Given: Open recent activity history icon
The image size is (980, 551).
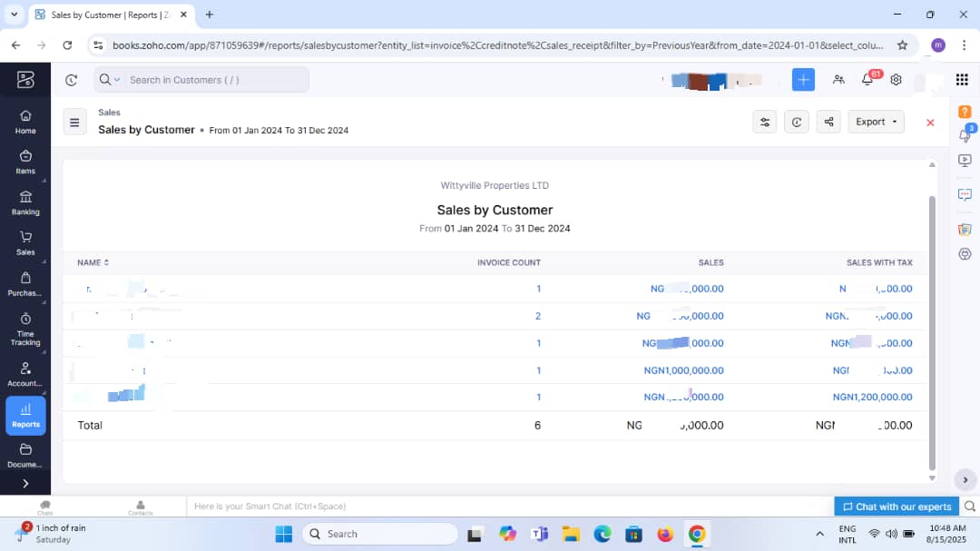Looking at the screenshot, I should coord(72,80).
